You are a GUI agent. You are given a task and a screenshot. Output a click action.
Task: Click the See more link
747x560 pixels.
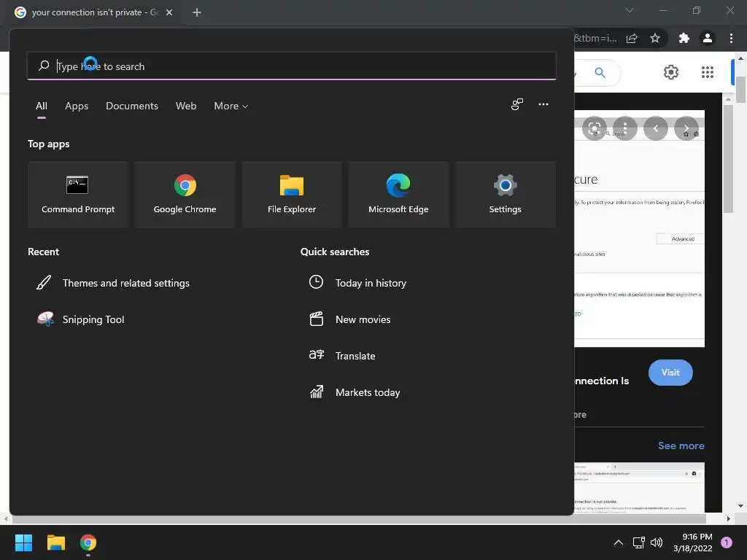[681, 446]
